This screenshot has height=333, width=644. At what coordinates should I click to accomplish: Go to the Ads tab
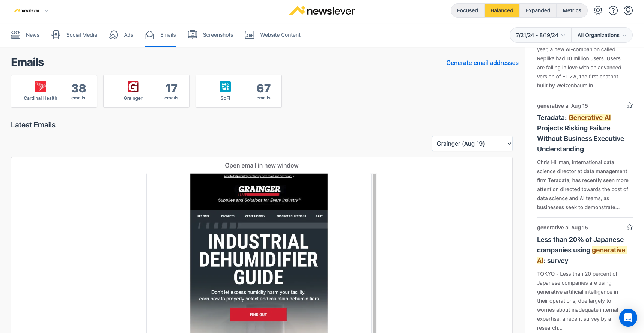[121, 35]
